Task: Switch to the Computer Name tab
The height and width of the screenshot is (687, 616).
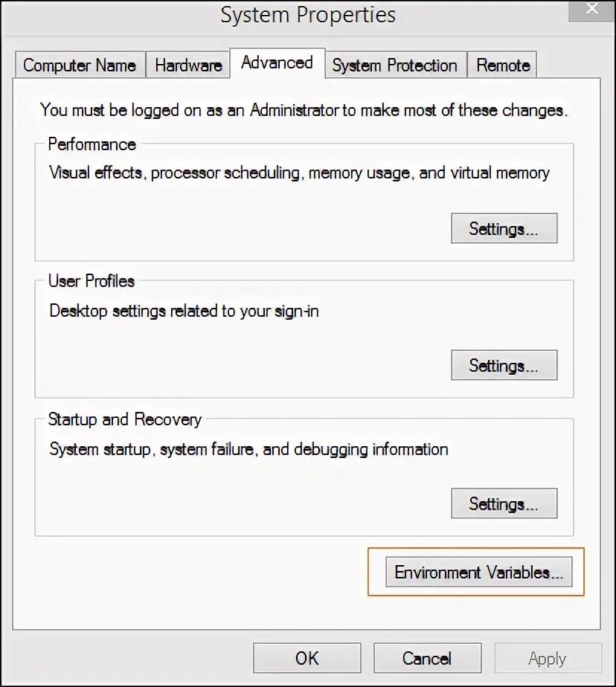Action: click(x=80, y=65)
